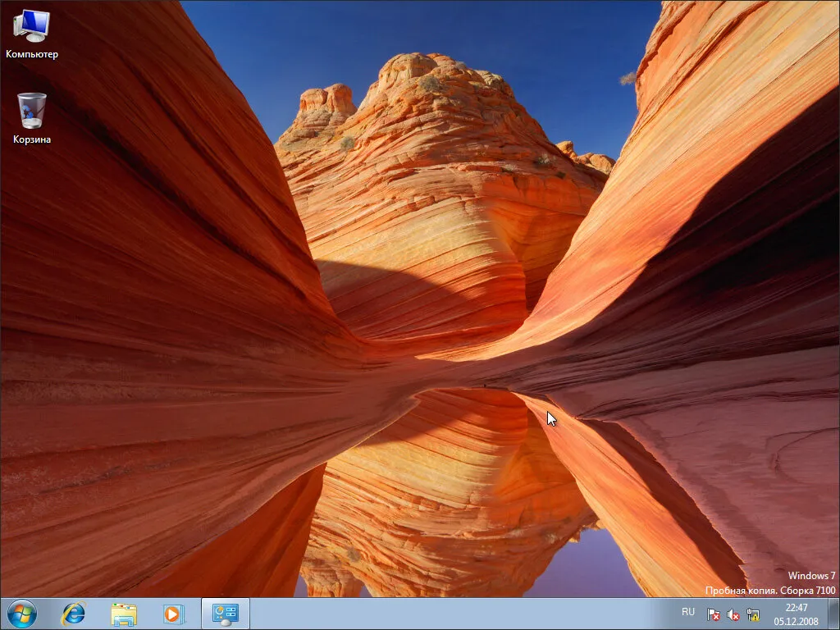Viewport: 840px width, 630px height.
Task: Launch Internet Explorer from the taskbar
Action: click(x=73, y=614)
